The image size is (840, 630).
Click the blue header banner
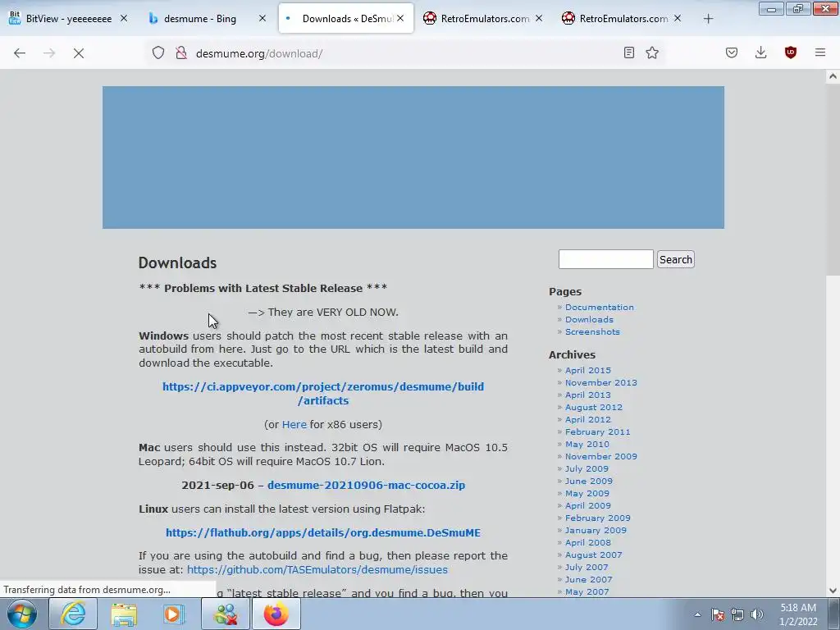pos(413,157)
